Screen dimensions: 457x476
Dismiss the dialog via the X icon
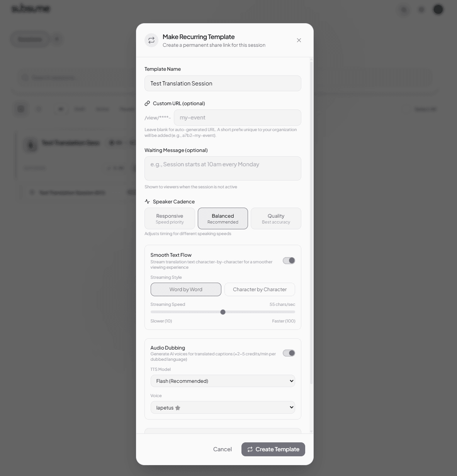click(299, 40)
